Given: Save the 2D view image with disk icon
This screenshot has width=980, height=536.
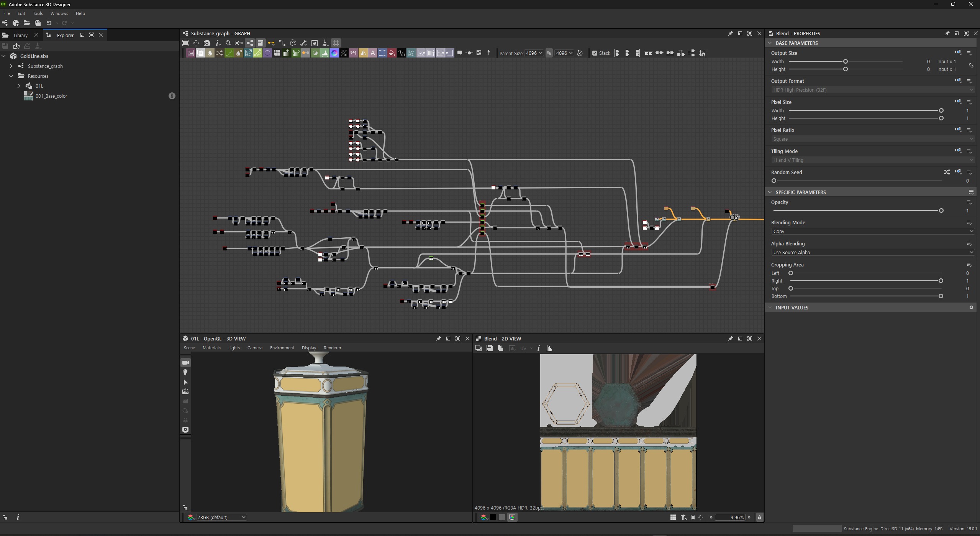Looking at the screenshot, I should pyautogui.click(x=489, y=348).
